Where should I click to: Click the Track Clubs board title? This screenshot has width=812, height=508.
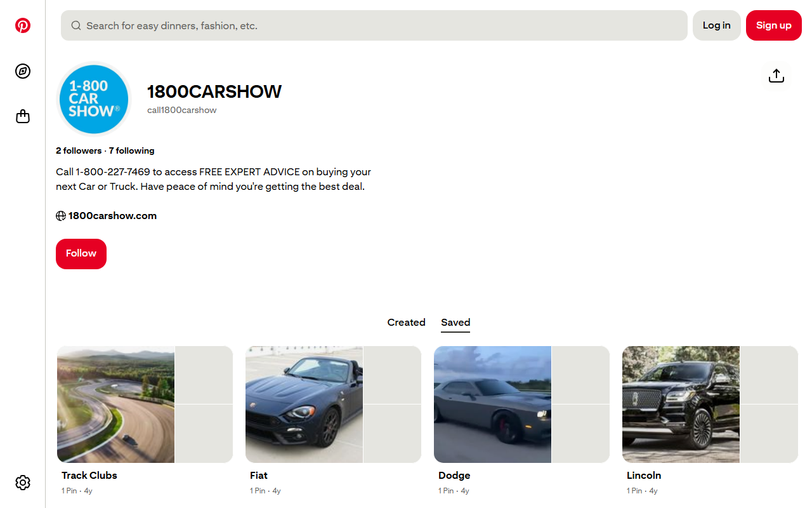(89, 476)
